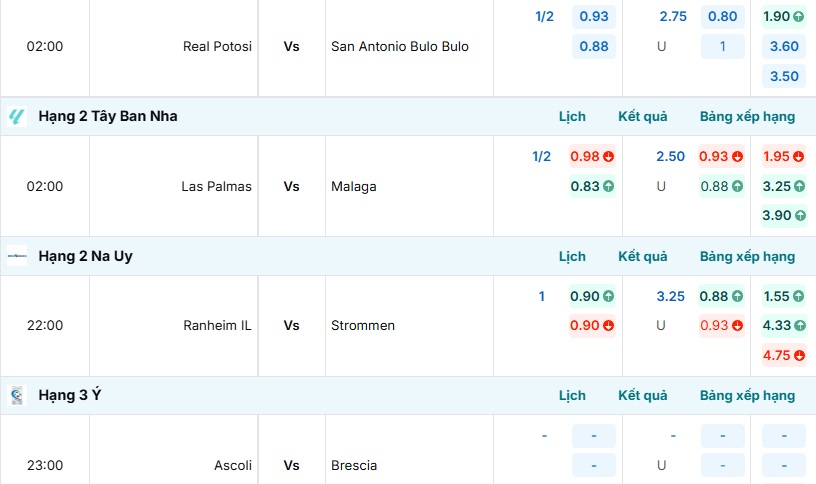Open Lịch for Hạng 3 Ý
816x484 pixels.
tap(572, 396)
